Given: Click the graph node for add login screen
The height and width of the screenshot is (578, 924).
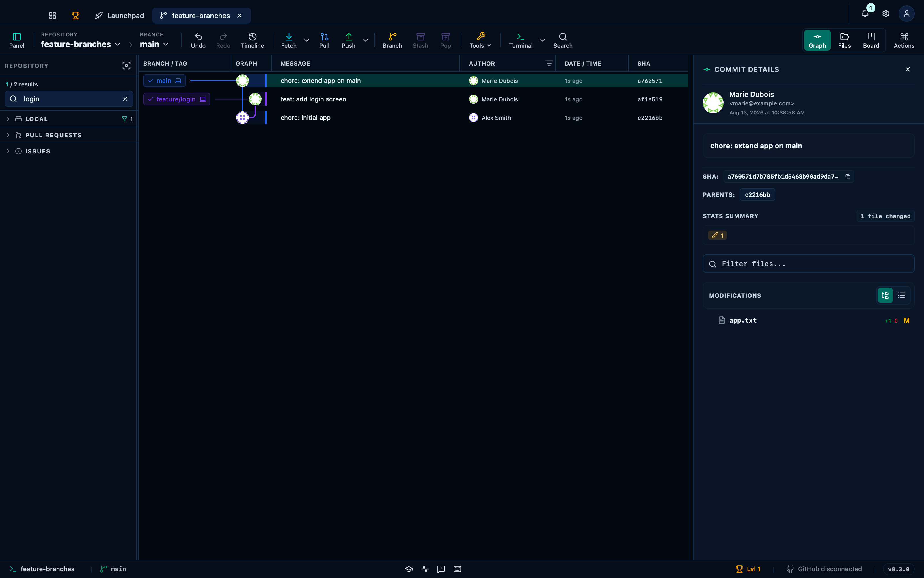Looking at the screenshot, I should pyautogui.click(x=255, y=99).
